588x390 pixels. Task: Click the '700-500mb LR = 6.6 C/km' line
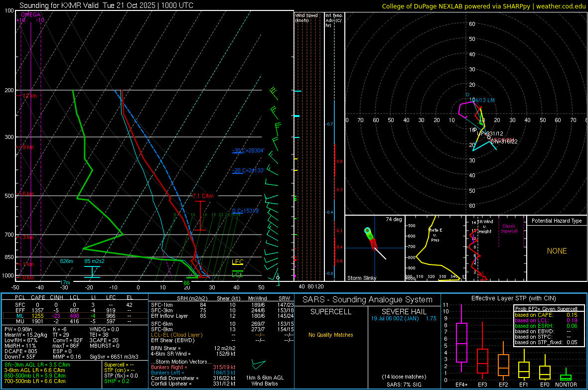[x=35, y=381]
